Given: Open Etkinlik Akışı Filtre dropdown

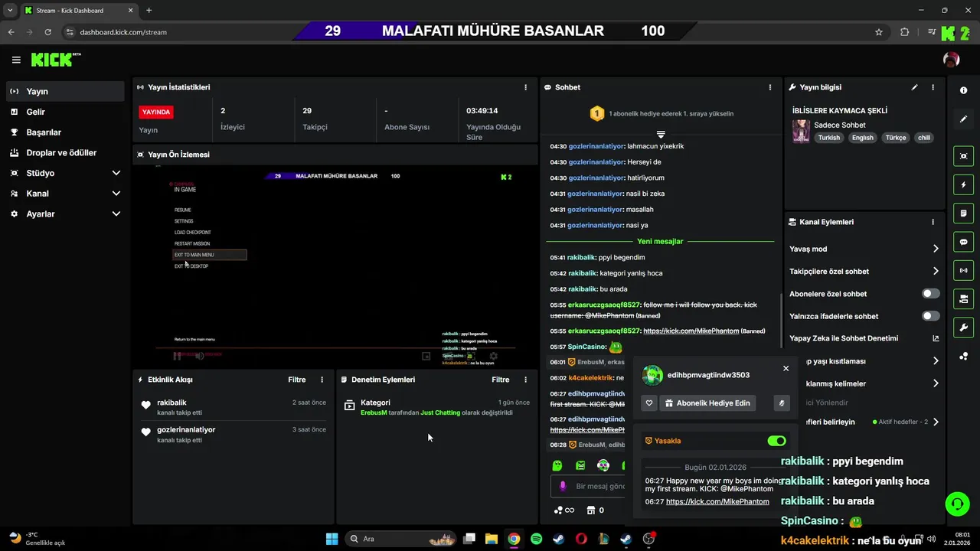Looking at the screenshot, I should pyautogui.click(x=297, y=380).
